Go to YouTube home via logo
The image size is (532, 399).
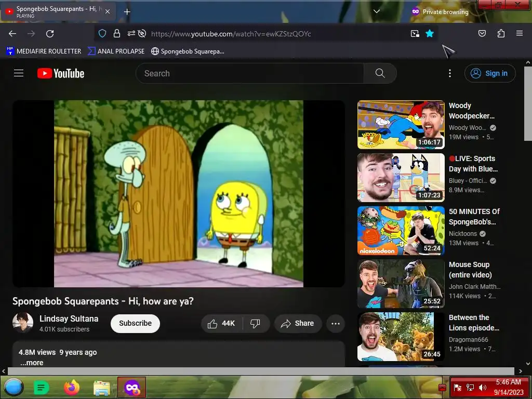coord(61,73)
